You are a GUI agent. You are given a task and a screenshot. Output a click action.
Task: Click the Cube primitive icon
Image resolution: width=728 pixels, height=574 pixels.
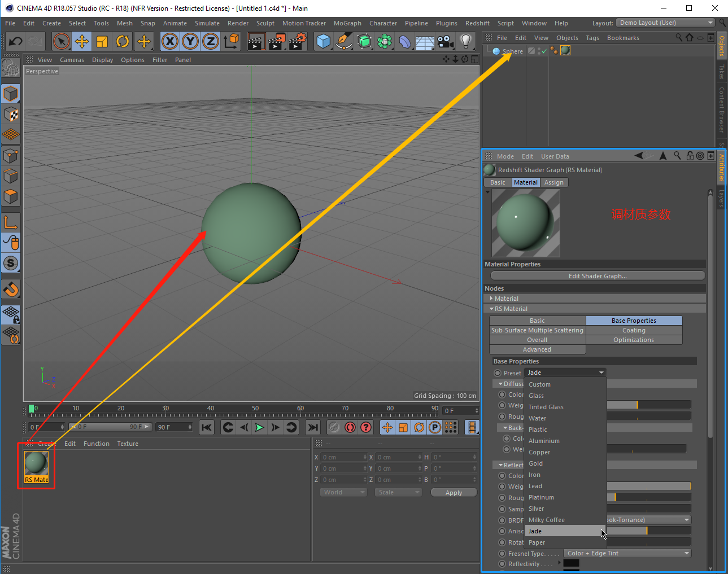coord(323,41)
